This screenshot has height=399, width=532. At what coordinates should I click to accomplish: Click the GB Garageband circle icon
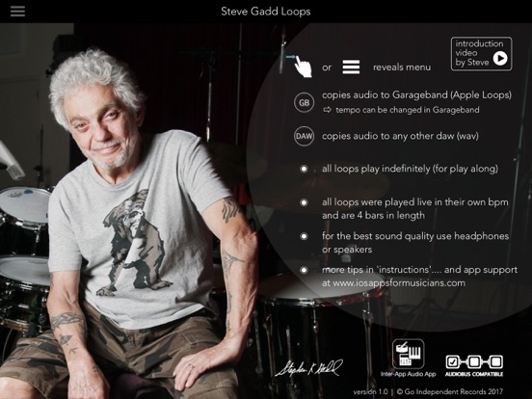(x=304, y=102)
